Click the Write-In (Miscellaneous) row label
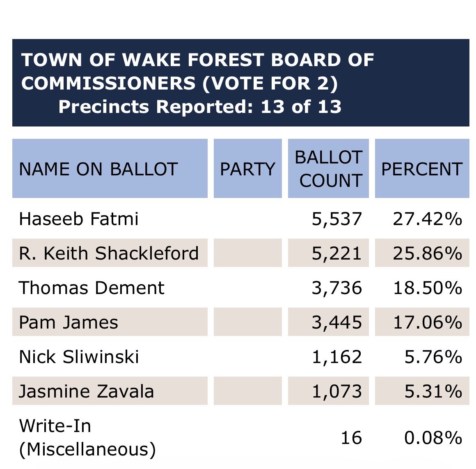476x469 pixels. [87, 437]
